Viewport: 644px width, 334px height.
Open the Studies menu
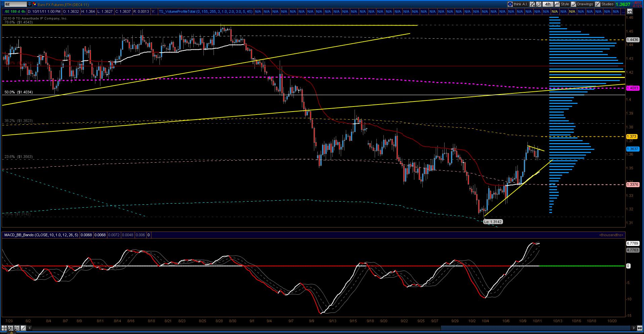coord(604,4)
